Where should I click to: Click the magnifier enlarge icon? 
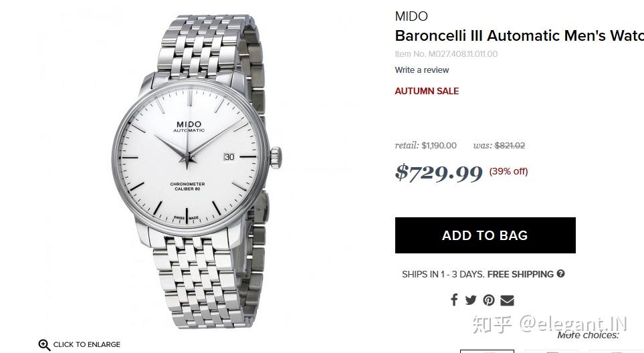click(44, 345)
